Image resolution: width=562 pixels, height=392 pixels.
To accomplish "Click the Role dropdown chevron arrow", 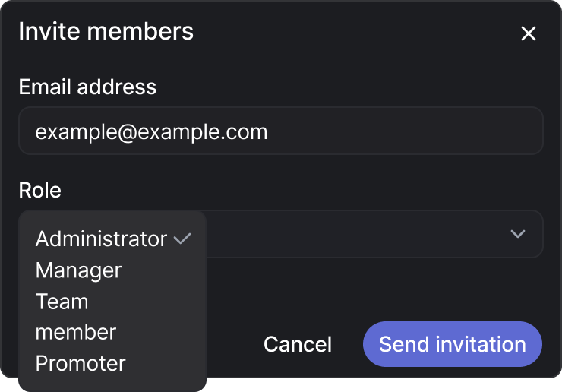I will (x=518, y=234).
